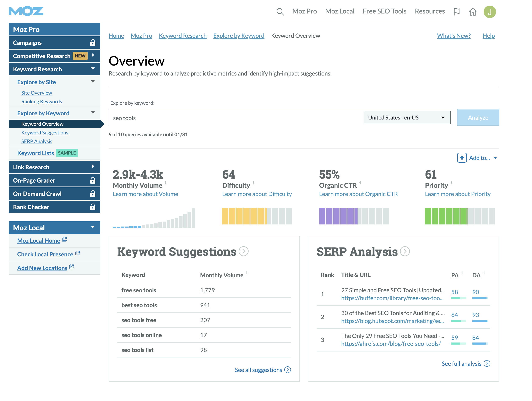Image resolution: width=532 pixels, height=401 pixels.
Task: Follow the Learn more about Organic CTR link
Action: 358,194
